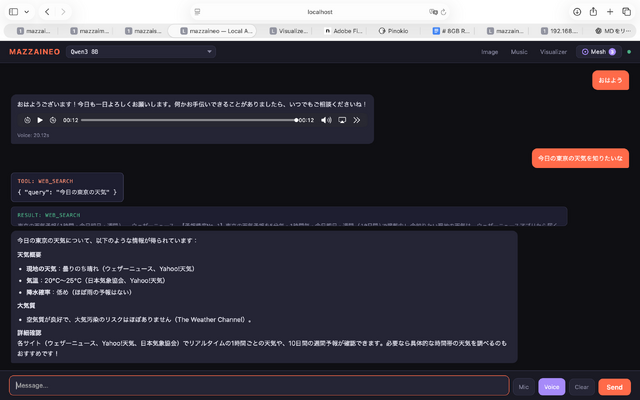Open audio player more options chevrons
This screenshot has height=400, width=640.
357,120
